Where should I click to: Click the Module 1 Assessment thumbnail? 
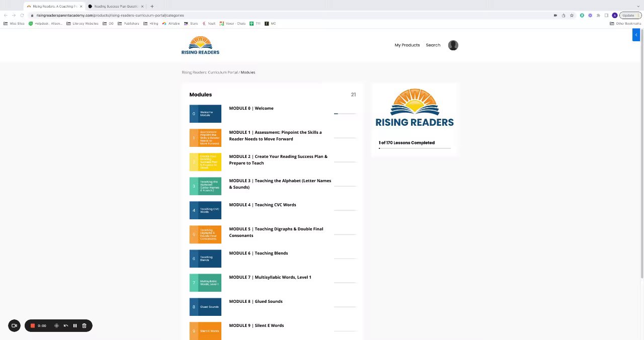(x=205, y=138)
